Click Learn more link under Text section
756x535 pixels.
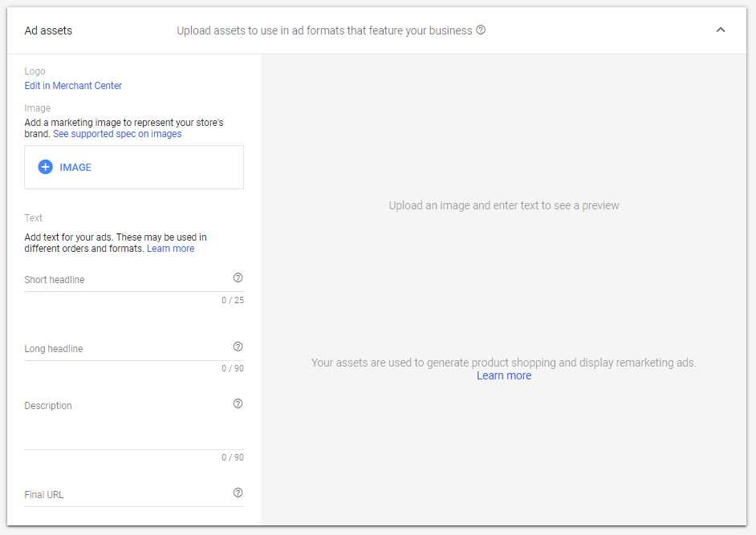point(170,249)
